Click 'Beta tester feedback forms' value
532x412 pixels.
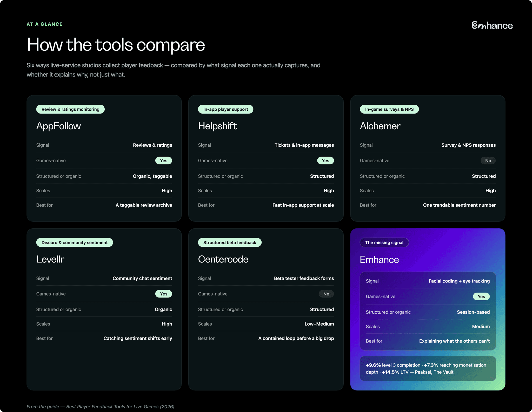click(304, 278)
